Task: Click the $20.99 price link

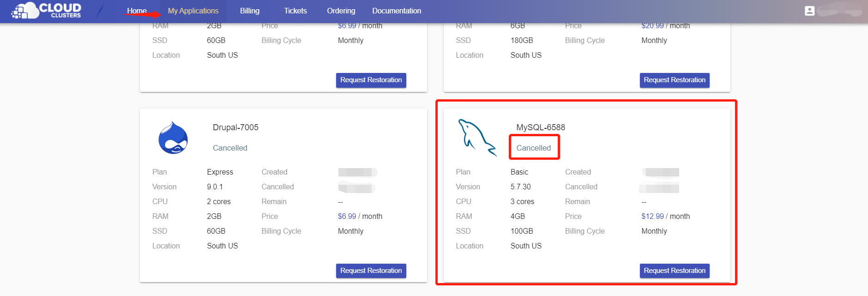Action: coord(652,26)
